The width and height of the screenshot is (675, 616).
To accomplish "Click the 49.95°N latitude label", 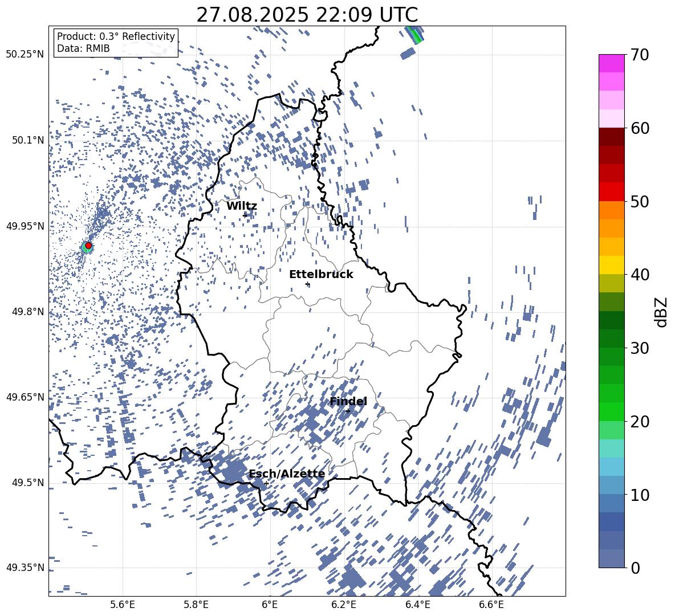I will tap(25, 226).
